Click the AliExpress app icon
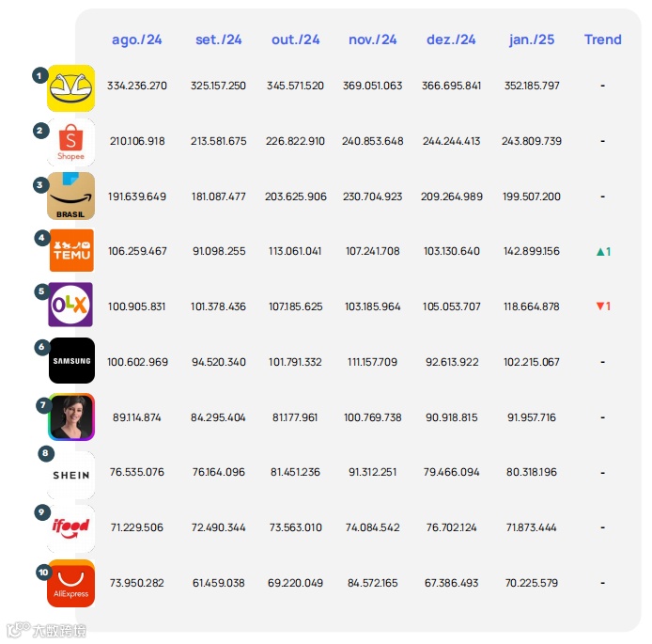The height and width of the screenshot is (644, 652). (x=70, y=583)
